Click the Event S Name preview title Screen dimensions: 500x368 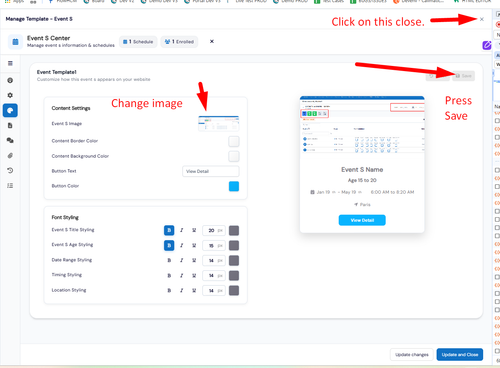point(362,170)
